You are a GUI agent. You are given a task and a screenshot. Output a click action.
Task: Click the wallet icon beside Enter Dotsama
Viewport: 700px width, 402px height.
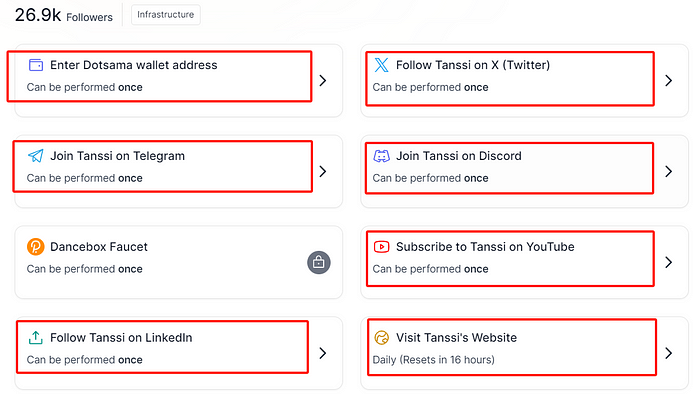tap(36, 65)
